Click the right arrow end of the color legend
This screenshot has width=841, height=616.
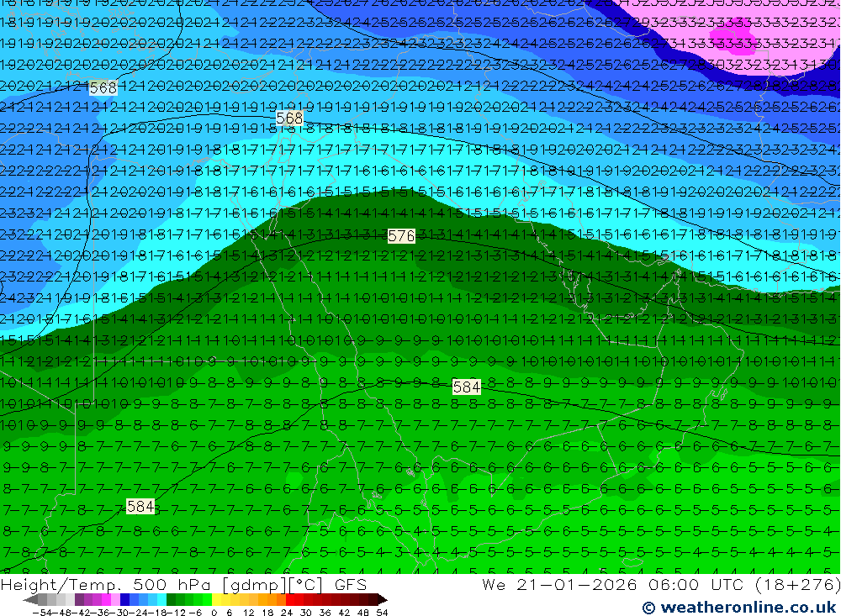tap(383, 600)
